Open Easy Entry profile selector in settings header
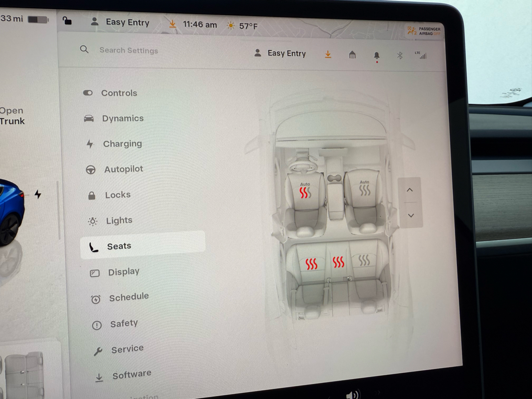This screenshot has width=532, height=399. point(281,53)
